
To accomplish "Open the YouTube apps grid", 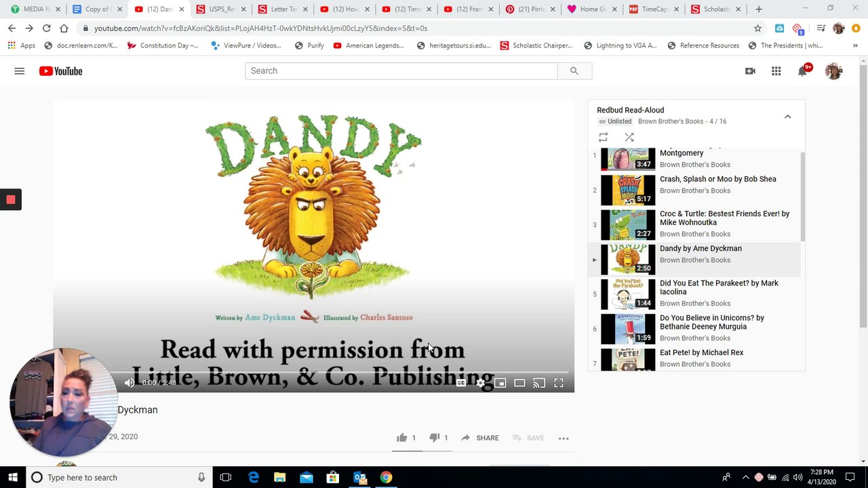I will (x=776, y=71).
